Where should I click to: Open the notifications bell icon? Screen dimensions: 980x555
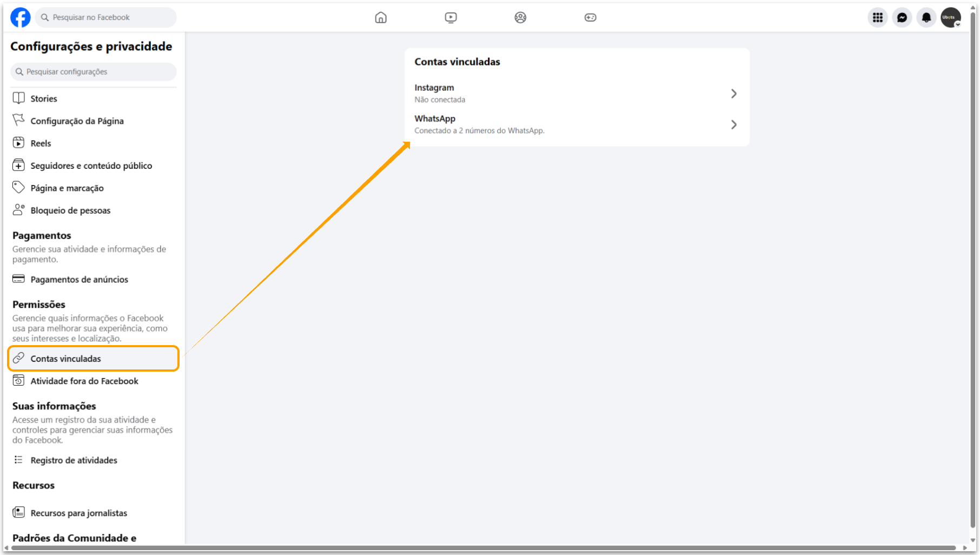[926, 17]
